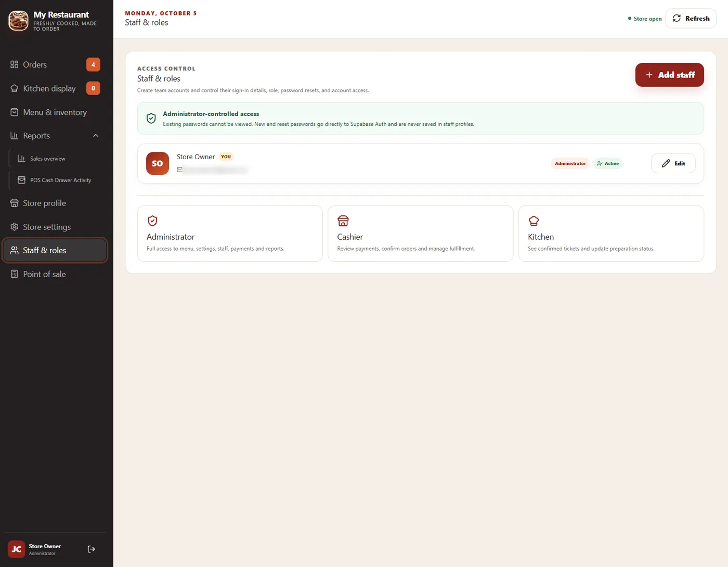The height and width of the screenshot is (567, 728).
Task: Click the JC user avatar
Action: [x=17, y=549]
